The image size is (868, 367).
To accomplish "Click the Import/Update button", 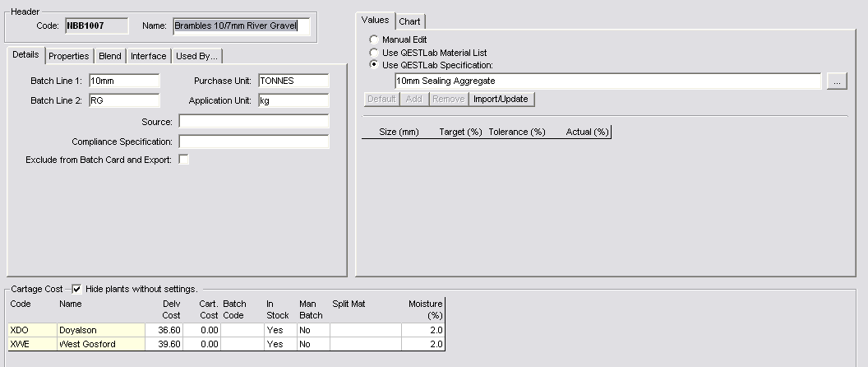I will [502, 99].
